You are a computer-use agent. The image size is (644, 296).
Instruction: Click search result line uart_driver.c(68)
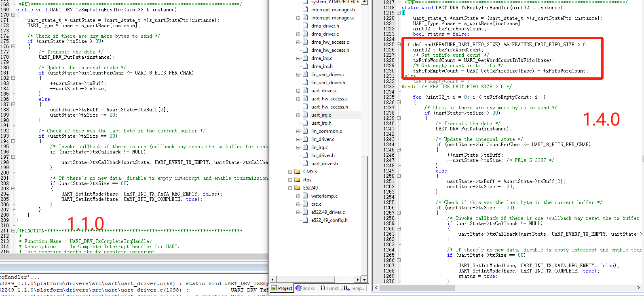[x=134, y=283]
